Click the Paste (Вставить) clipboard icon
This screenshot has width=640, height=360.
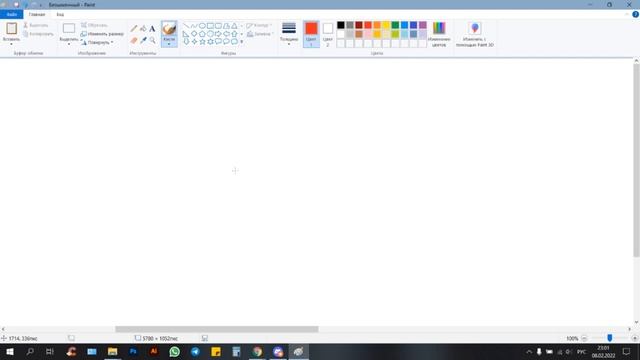11,29
